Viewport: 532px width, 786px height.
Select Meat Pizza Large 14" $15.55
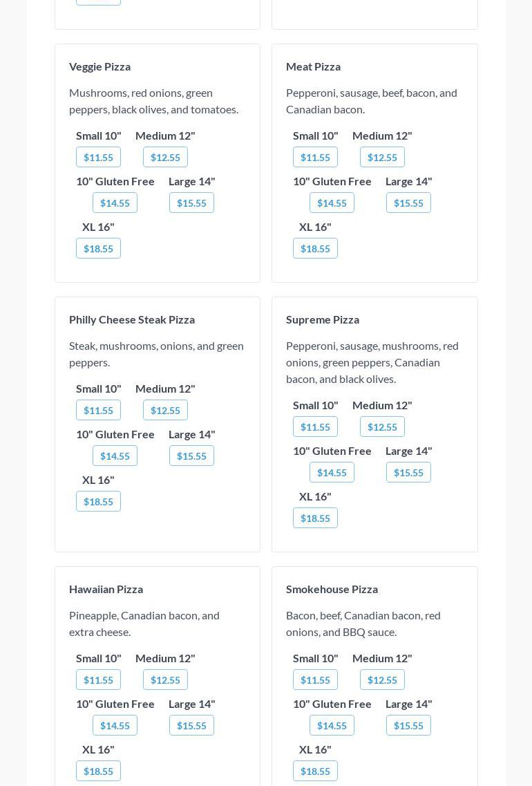pos(408,203)
